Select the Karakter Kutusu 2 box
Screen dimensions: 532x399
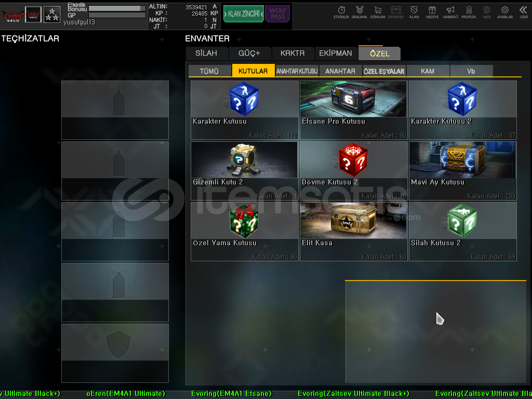click(463, 110)
